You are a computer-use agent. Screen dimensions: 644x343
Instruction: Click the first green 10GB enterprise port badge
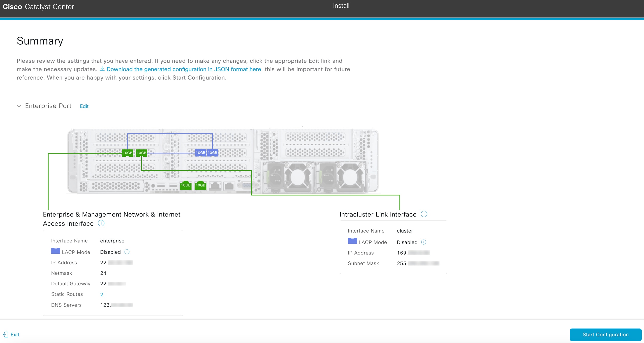[127, 152]
